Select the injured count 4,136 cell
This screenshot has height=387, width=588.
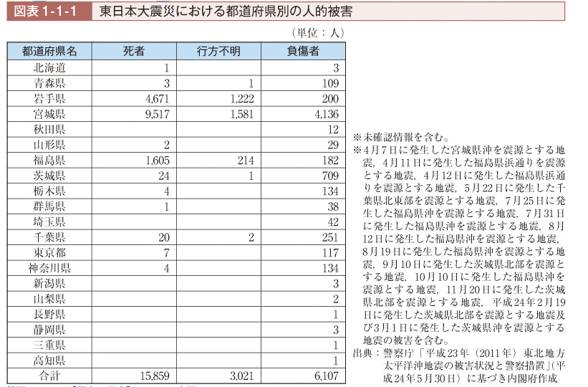324,114
